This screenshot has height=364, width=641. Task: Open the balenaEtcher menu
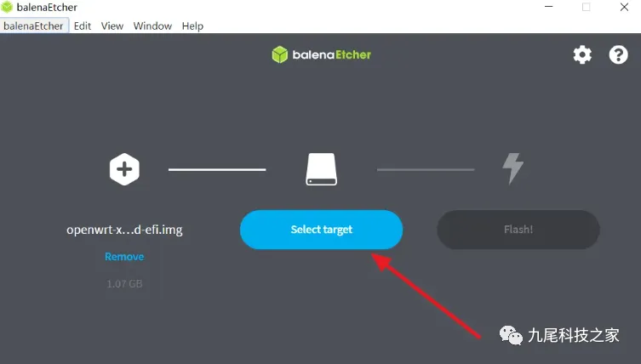pos(33,26)
